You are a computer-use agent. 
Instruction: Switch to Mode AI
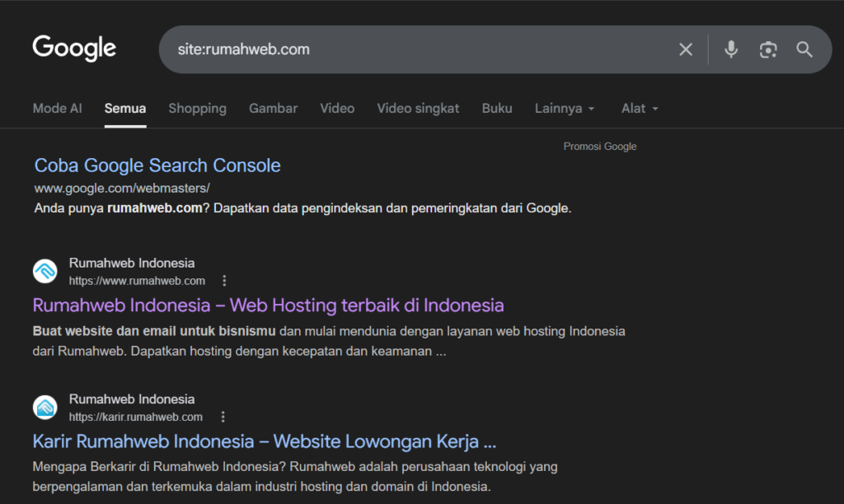(x=57, y=108)
